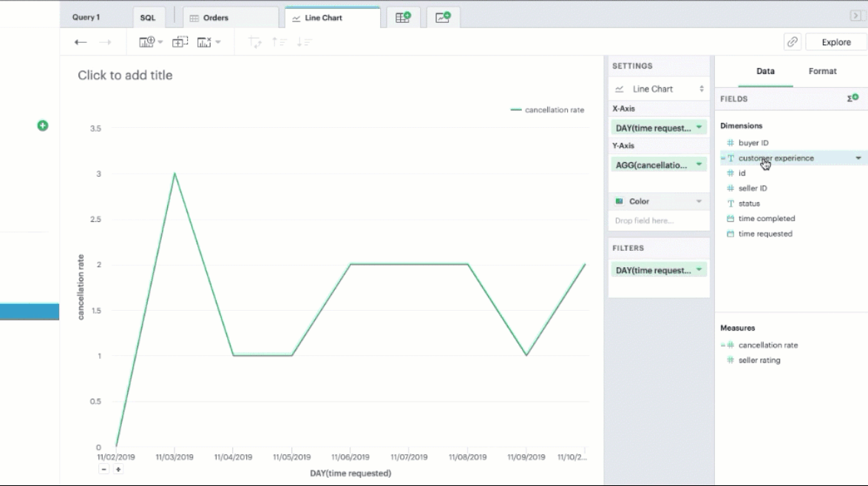Click the chart title placeholder text
Screen dimensions: 868x486
(x=125, y=75)
